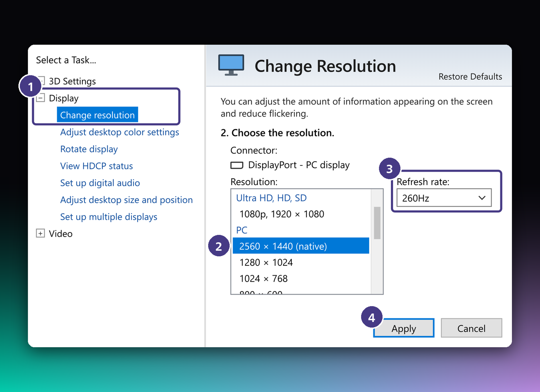540x392 pixels.
Task: Open Set up multiple displays
Action: point(109,217)
